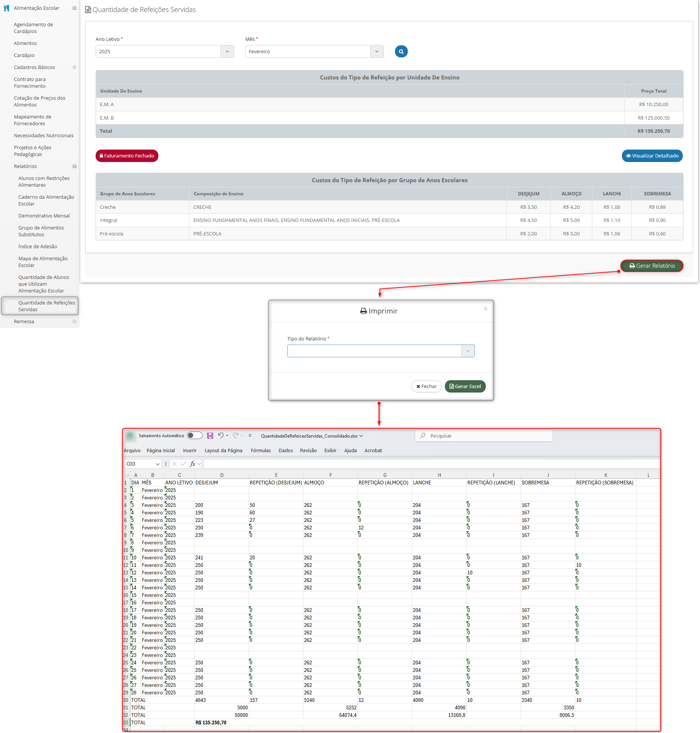This screenshot has width=700, height=733.
Task: Open the Layout da Página tab
Action: point(223,450)
